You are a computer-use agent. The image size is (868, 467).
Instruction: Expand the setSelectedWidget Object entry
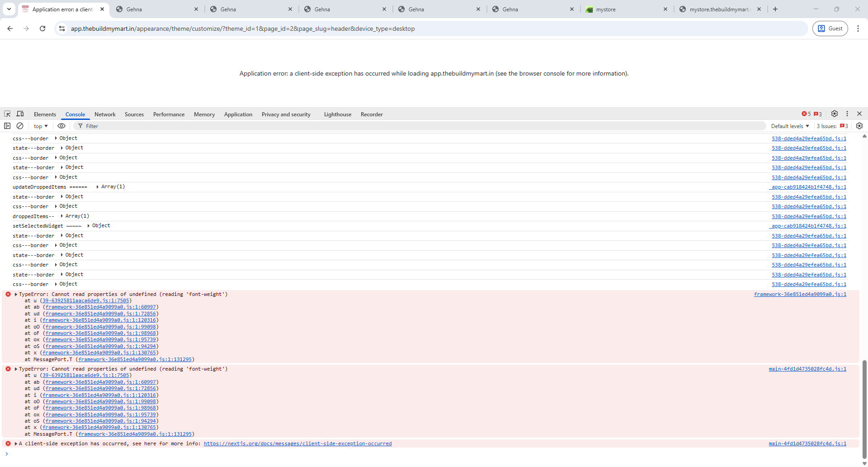pos(89,226)
